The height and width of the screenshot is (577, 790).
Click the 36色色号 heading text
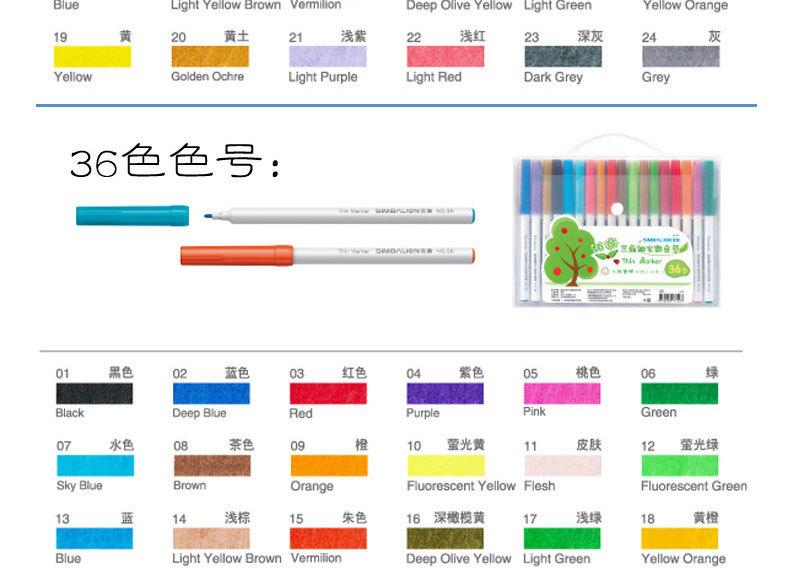tap(174, 162)
